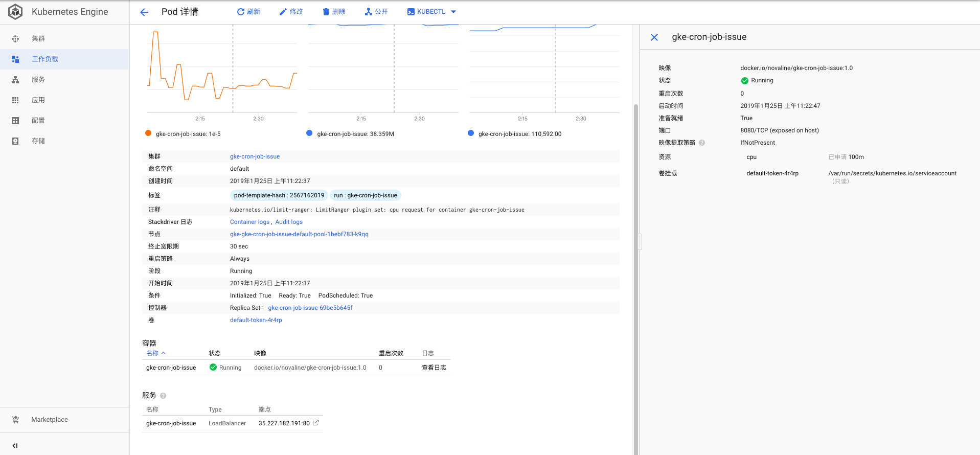Screen dimensions: 980x455
Task: Open the 存储 menu item
Action: coord(65,141)
